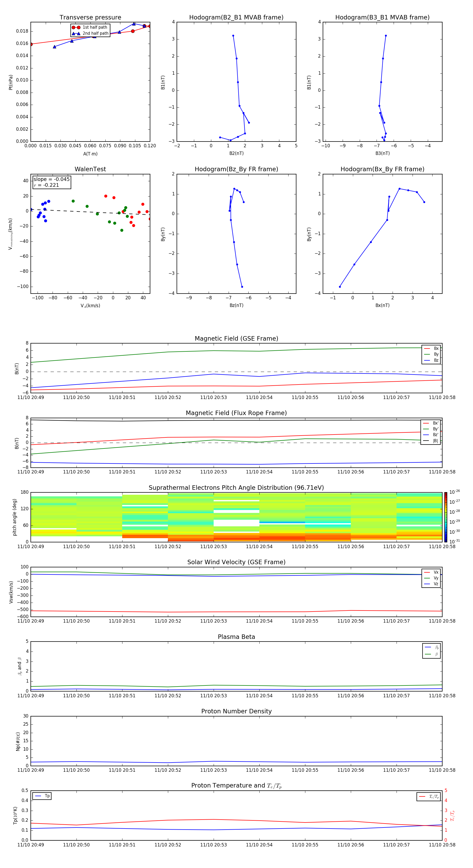
Task: Click the Te/Tp legend entry in temperature plot
Action: click(429, 797)
